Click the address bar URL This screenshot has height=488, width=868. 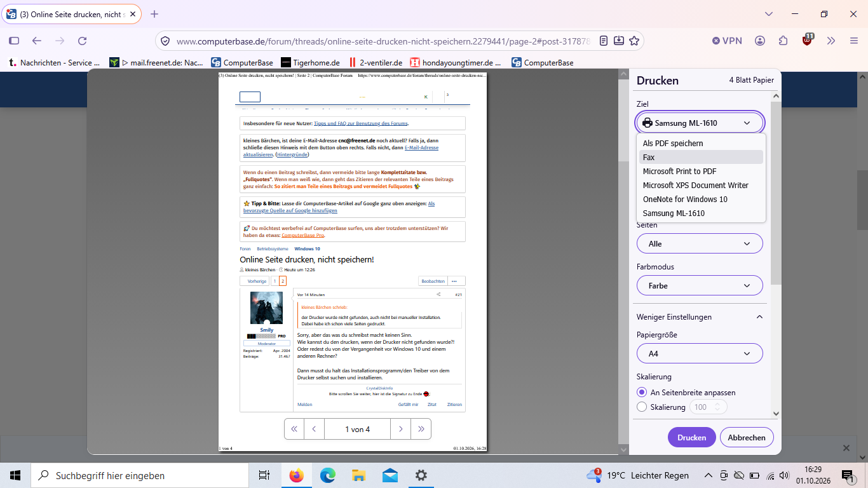click(x=384, y=41)
